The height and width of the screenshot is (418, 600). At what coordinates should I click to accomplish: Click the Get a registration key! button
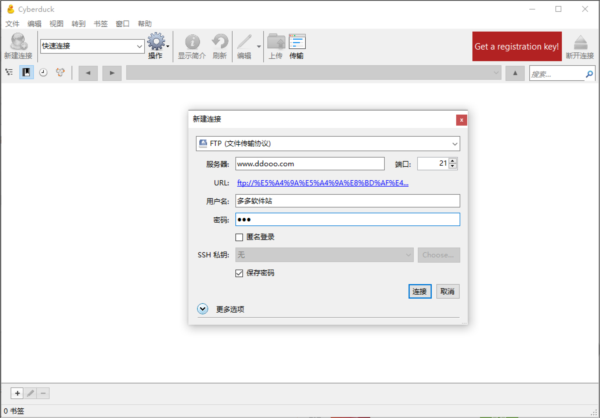coord(517,46)
